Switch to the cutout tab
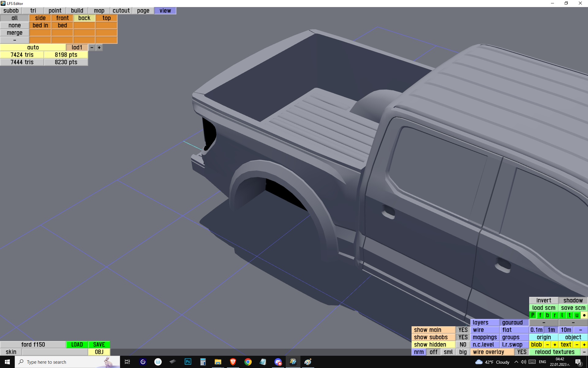 (121, 10)
